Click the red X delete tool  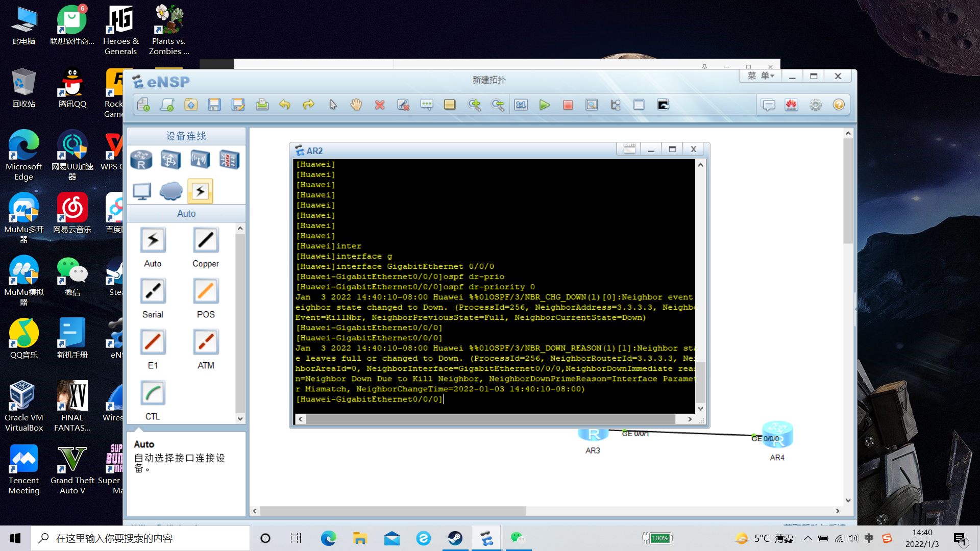(379, 105)
